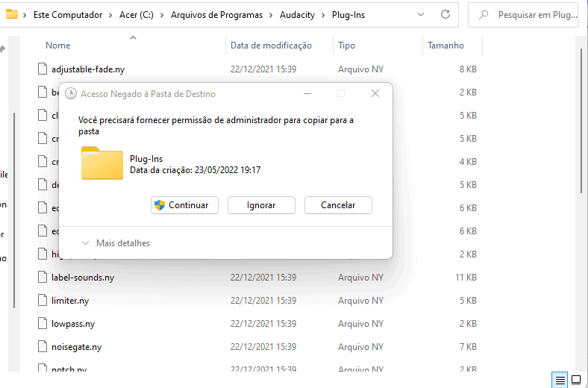The width and height of the screenshot is (588, 388).
Task: Refresh the Plug-Ins folder view
Action: (x=445, y=15)
